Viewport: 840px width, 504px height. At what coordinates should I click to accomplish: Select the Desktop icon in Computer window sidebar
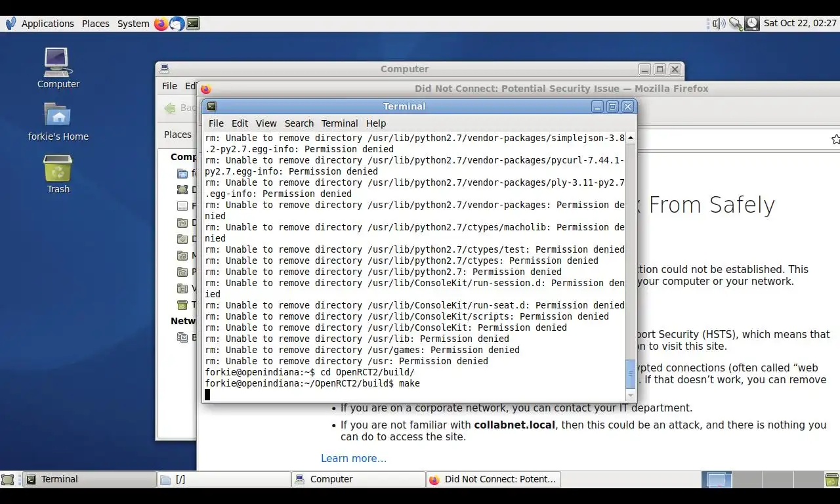pos(182,190)
